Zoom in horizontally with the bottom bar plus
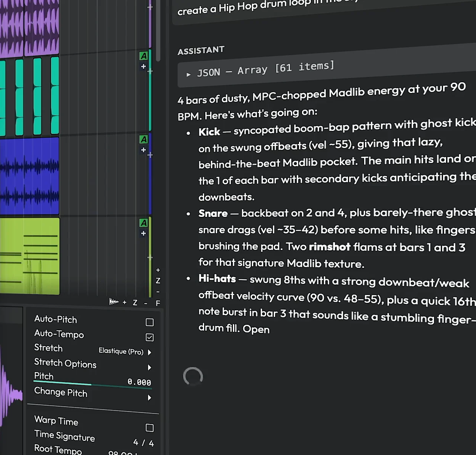Image resolution: width=476 pixels, height=455 pixels. (125, 302)
